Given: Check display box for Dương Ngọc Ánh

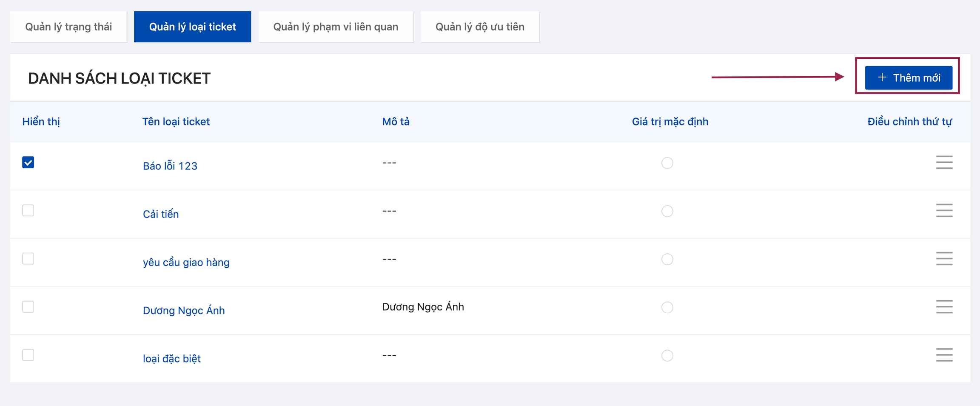Looking at the screenshot, I should tap(28, 307).
